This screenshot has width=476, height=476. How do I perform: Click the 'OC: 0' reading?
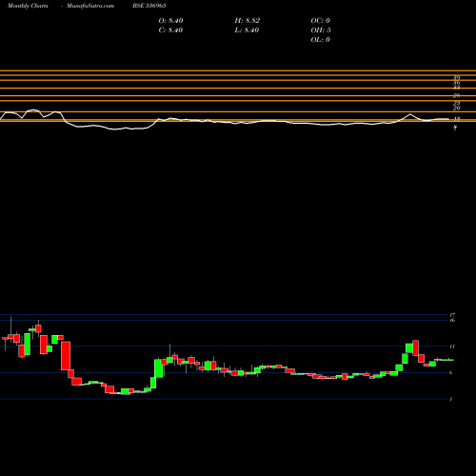point(321,21)
